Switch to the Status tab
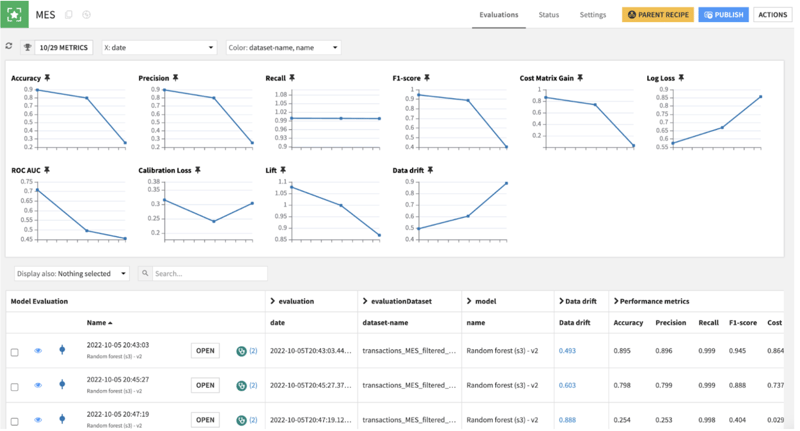Viewport: 800px width, 431px height. 548,15
